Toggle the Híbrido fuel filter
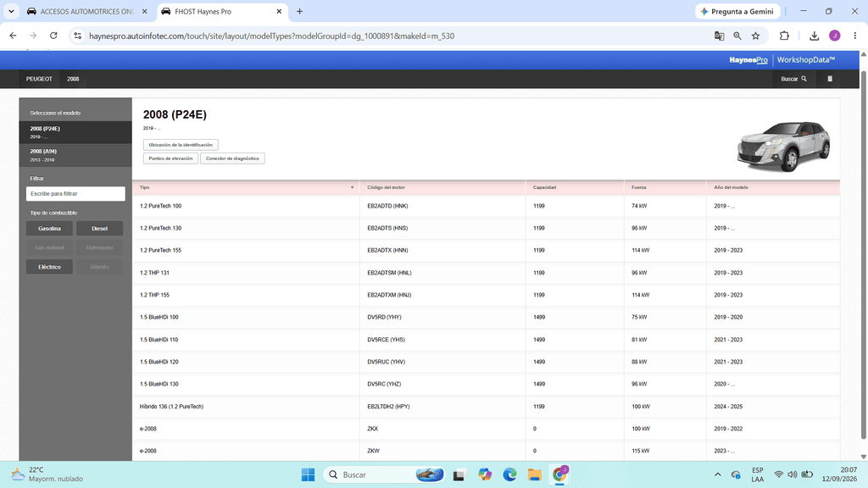The image size is (868, 488). point(100,267)
